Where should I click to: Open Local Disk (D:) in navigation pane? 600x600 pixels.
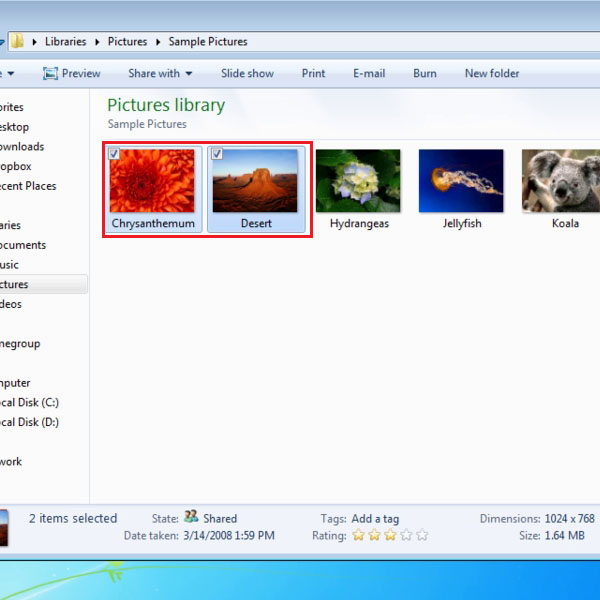pyautogui.click(x=29, y=422)
